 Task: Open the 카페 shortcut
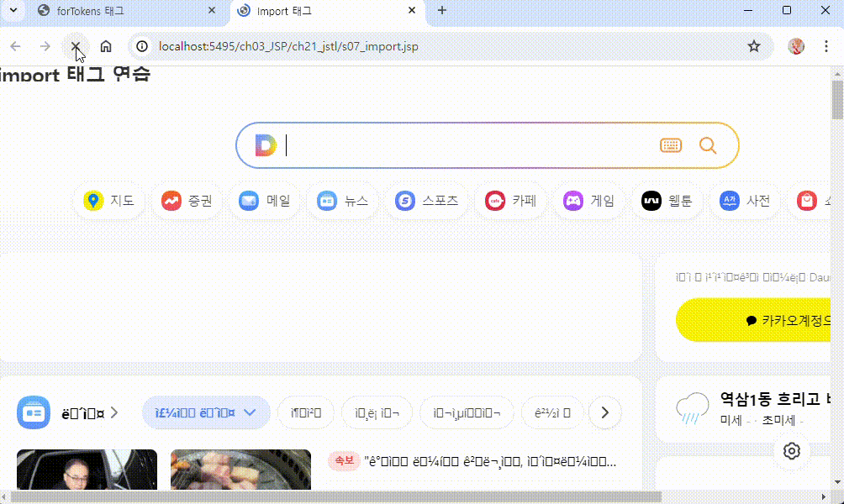point(510,201)
